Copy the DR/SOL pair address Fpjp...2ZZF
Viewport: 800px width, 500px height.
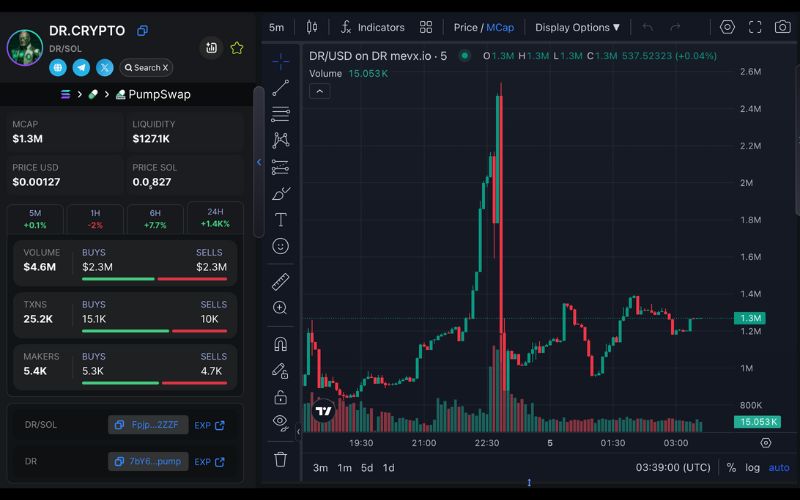148,424
